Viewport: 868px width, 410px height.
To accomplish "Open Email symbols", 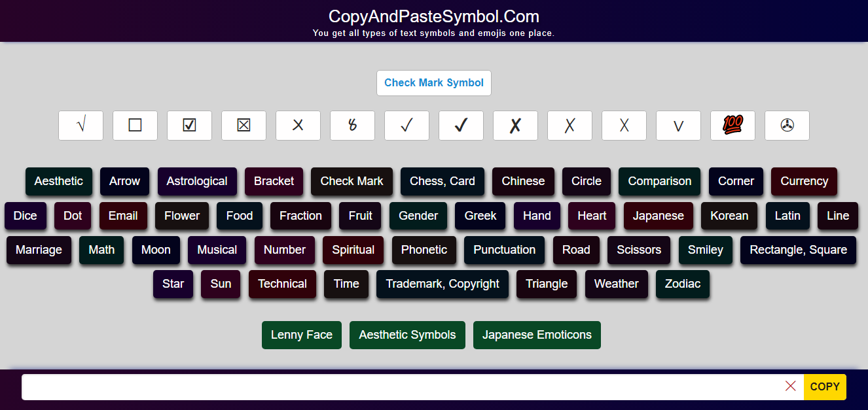I will click(123, 216).
